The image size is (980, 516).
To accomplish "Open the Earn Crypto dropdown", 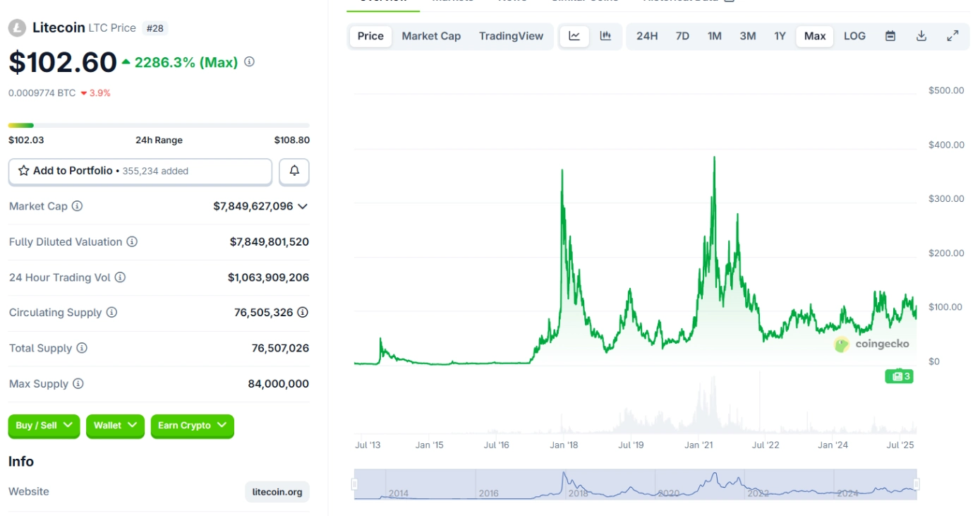I will click(192, 426).
